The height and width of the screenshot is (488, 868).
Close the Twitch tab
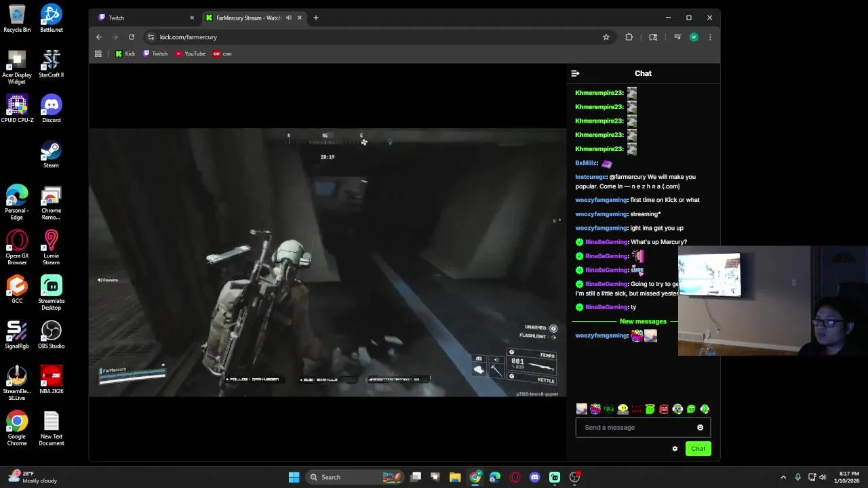192,18
